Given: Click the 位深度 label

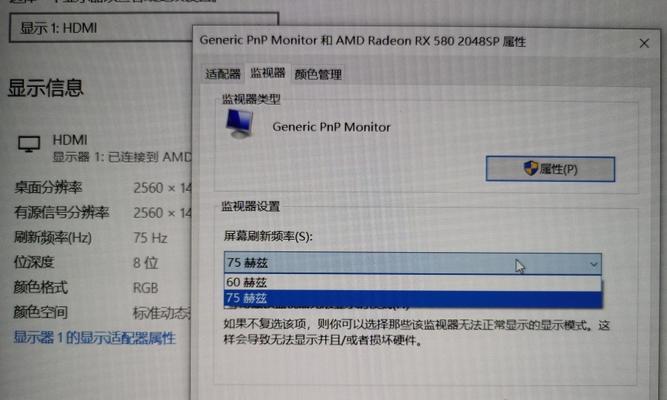Looking at the screenshot, I should pyautogui.click(x=34, y=262).
